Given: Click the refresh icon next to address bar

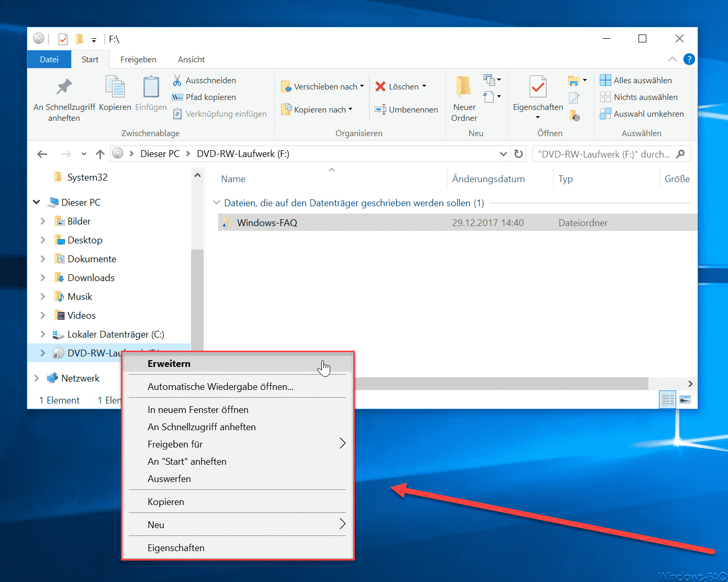Looking at the screenshot, I should (518, 154).
